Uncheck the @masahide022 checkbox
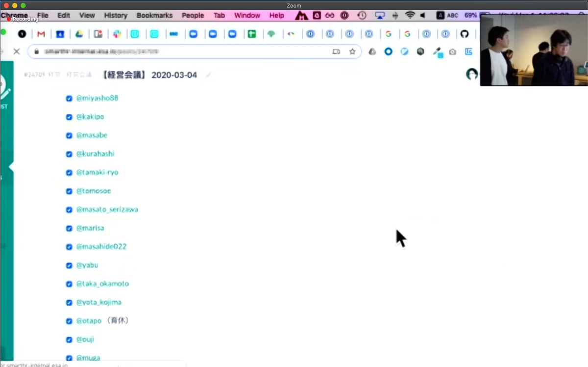This screenshot has height=367, width=588. pyautogui.click(x=69, y=247)
